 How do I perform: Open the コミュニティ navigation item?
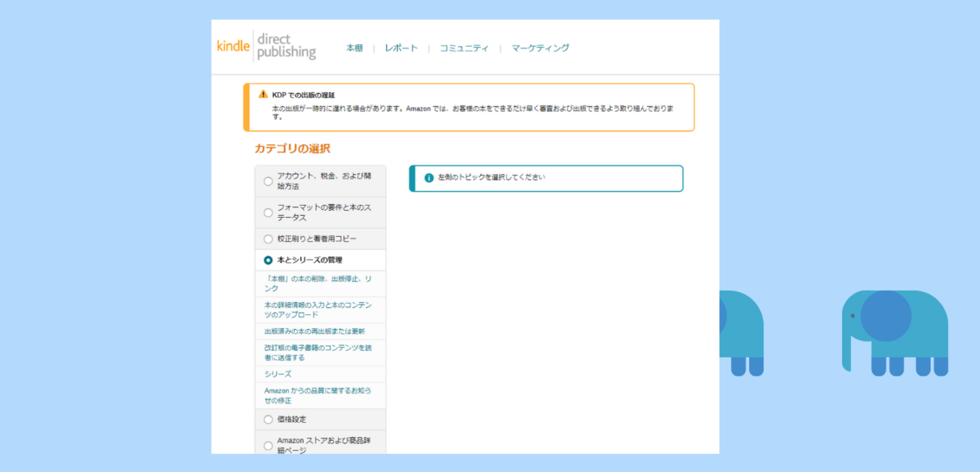point(464,48)
